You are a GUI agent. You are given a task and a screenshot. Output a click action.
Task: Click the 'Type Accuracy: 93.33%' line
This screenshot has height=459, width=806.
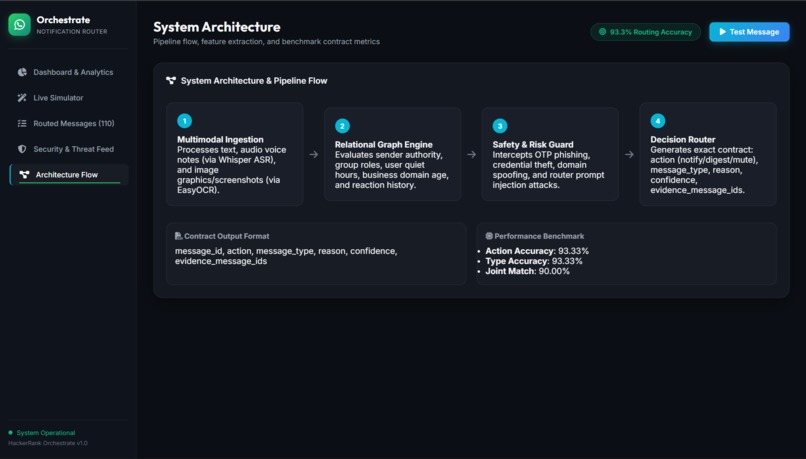coord(534,261)
